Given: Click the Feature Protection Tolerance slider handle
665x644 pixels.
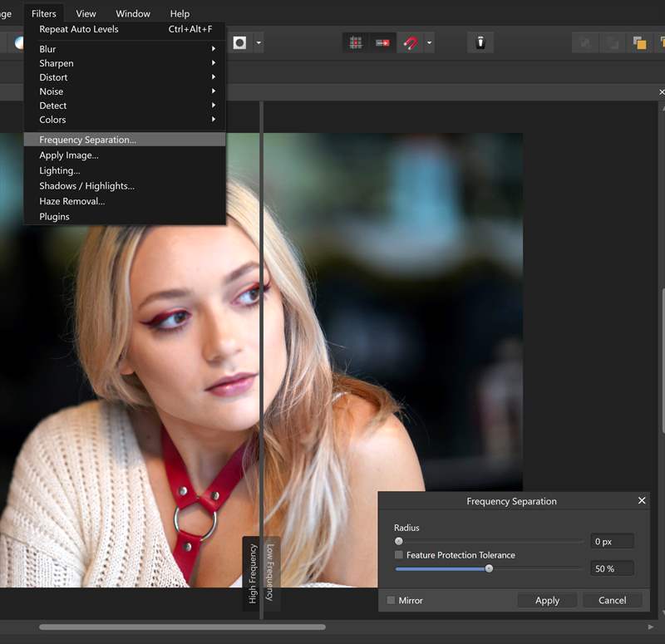Looking at the screenshot, I should point(489,568).
